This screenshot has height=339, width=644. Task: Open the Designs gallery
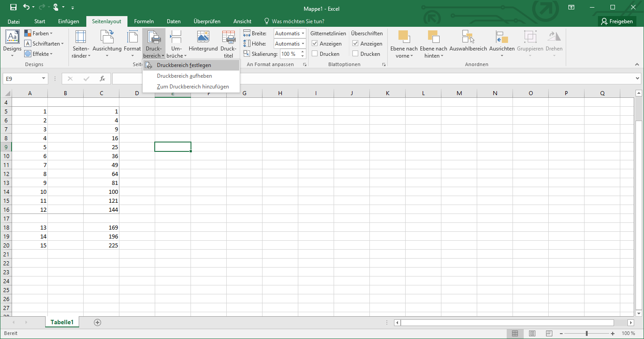click(x=12, y=44)
